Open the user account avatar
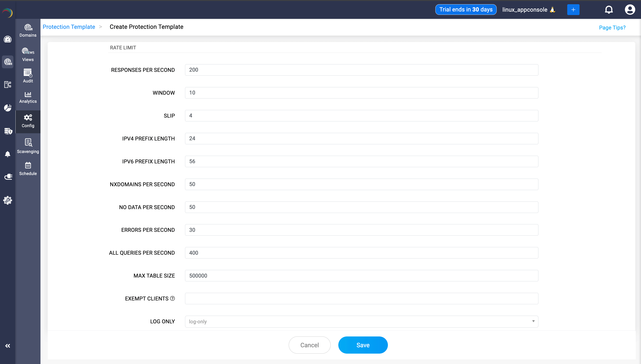 tap(630, 10)
